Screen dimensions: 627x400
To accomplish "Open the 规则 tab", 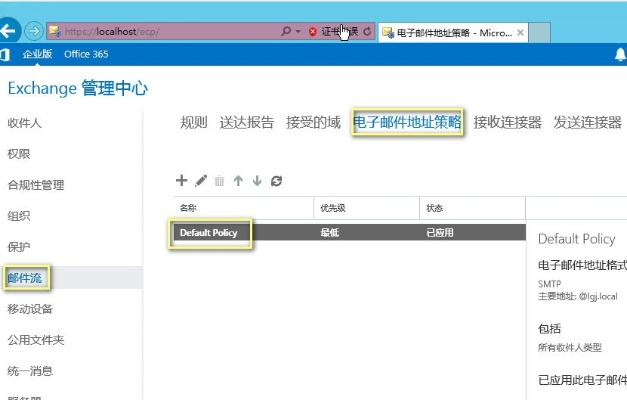I will coord(193,123).
